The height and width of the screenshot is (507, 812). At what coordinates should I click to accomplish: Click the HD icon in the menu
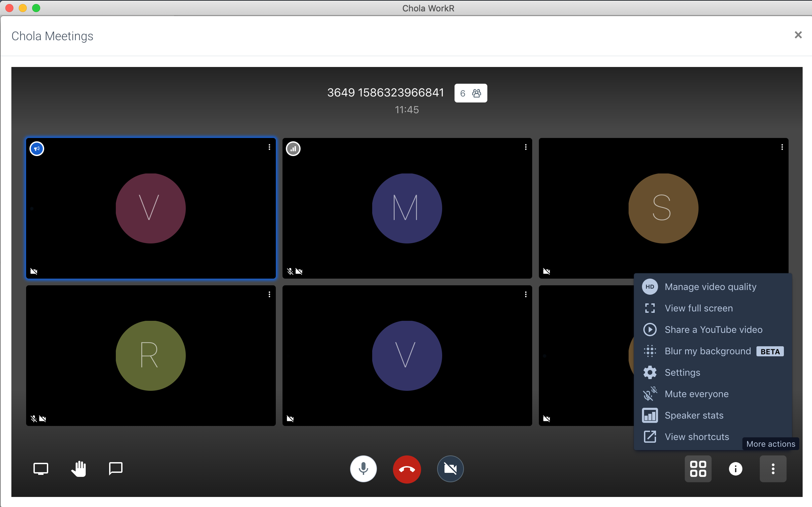(649, 287)
